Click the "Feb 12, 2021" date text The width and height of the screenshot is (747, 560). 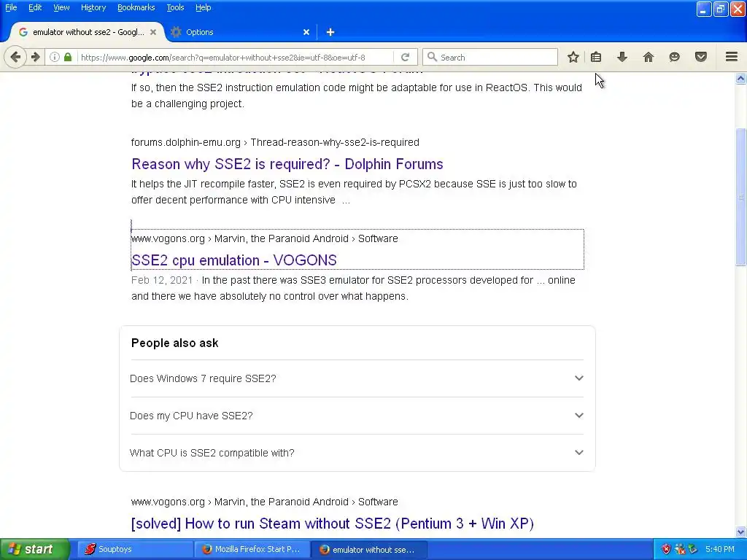[162, 280]
